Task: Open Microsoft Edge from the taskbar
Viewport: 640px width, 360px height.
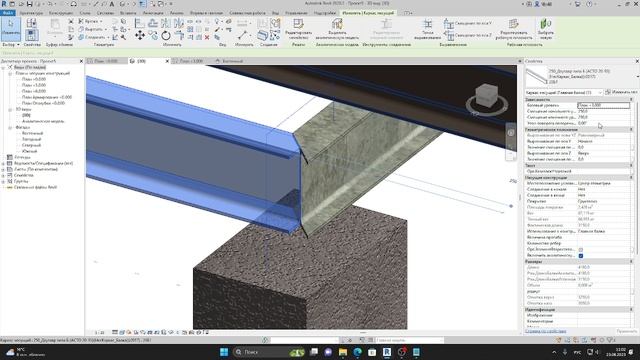Action: (x=358, y=352)
